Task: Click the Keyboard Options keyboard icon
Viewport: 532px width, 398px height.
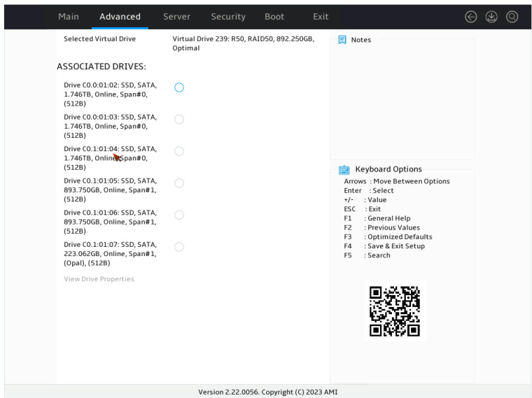Action: [x=344, y=169]
